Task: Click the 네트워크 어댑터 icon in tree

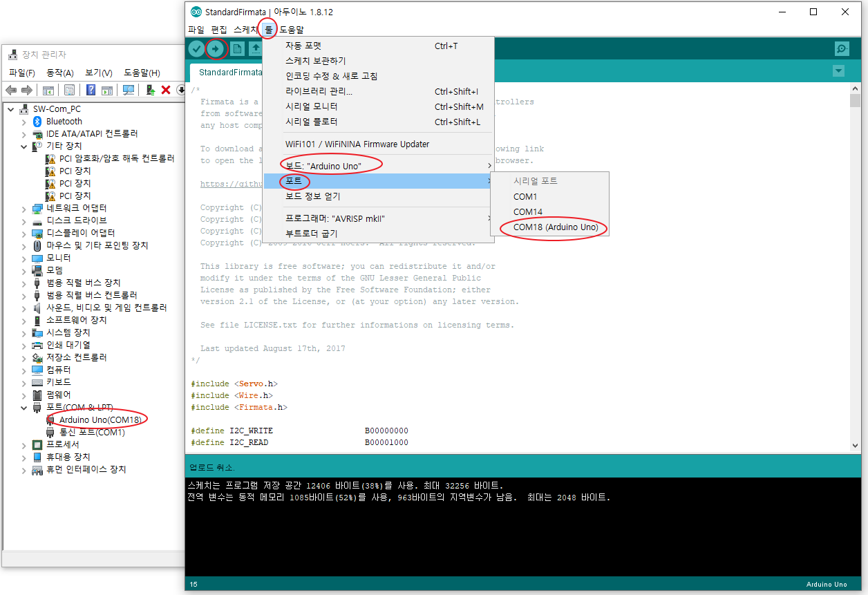Action: (x=37, y=208)
